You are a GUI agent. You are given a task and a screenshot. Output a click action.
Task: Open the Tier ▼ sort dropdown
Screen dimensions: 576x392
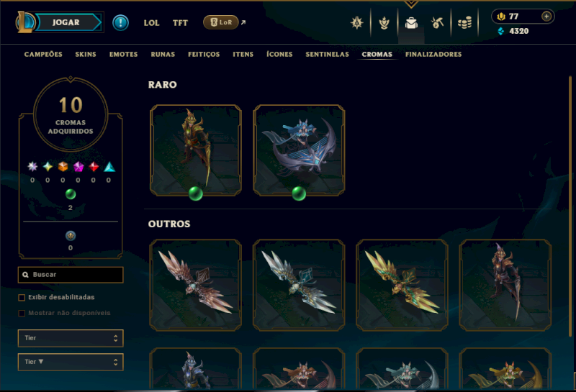click(71, 362)
